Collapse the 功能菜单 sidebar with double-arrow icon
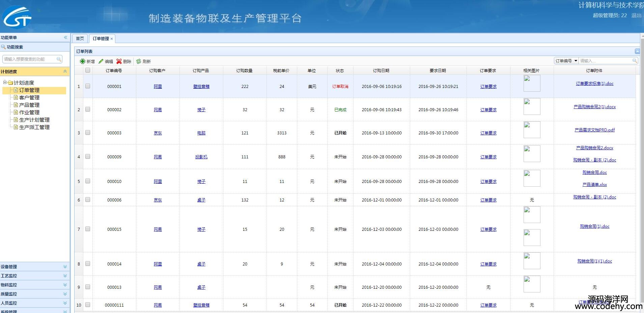 [65, 37]
